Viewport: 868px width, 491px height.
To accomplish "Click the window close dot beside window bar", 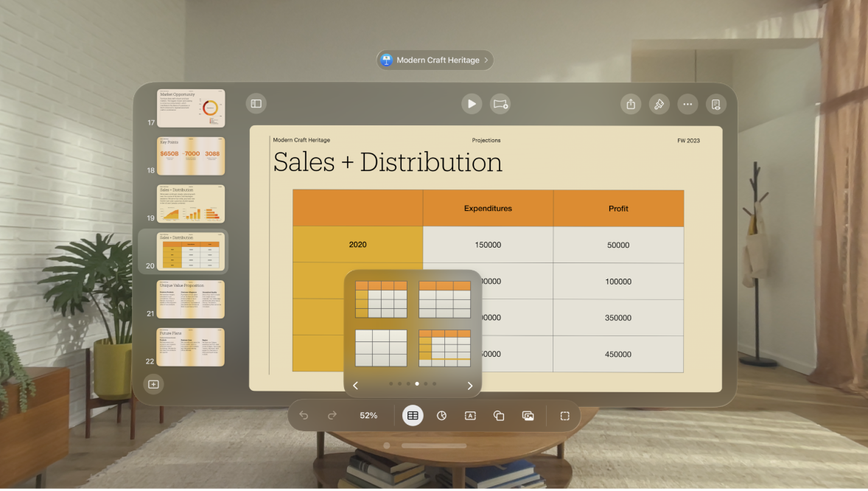I will point(387,445).
